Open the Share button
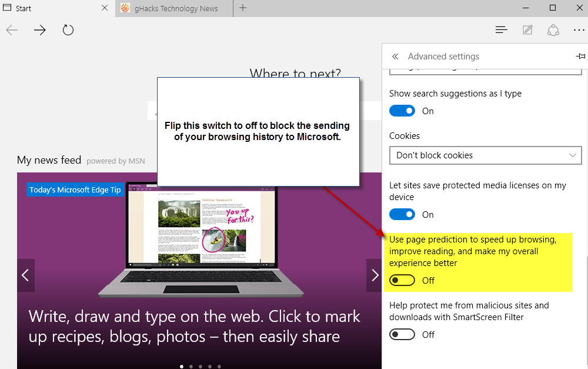Image resolution: width=588 pixels, height=369 pixels. [553, 30]
